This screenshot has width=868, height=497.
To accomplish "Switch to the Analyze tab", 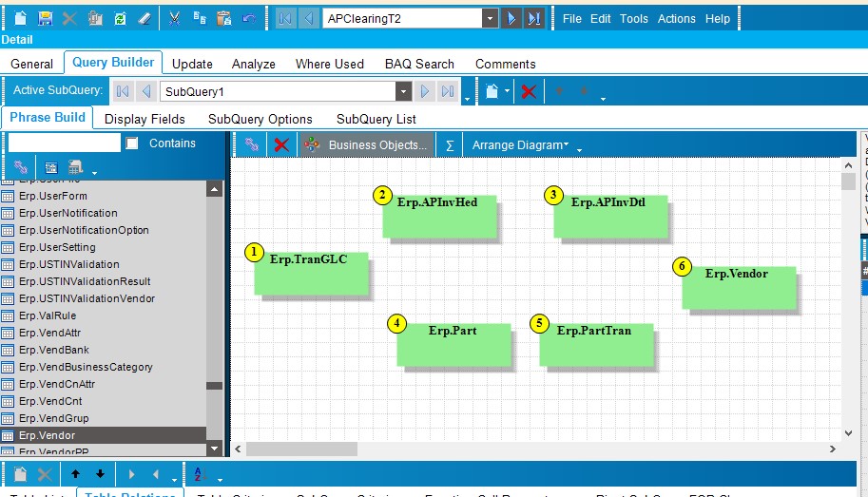I will tap(254, 65).
